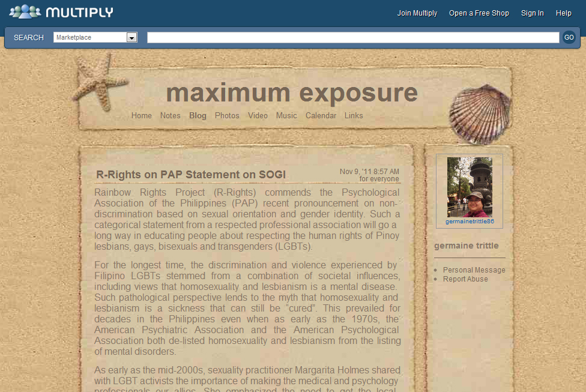Open the Video section
Image resolution: width=586 pixels, height=392 pixels.
coord(258,116)
